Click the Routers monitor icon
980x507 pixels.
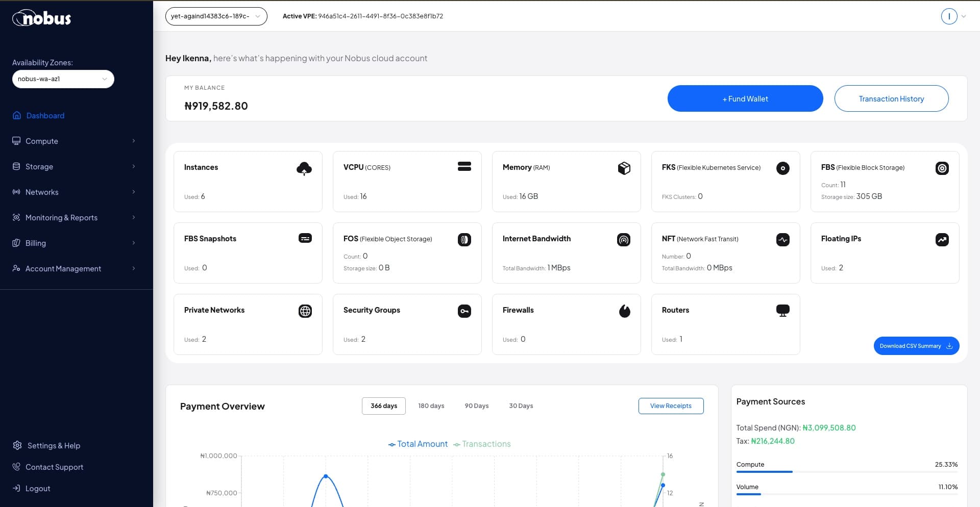[783, 311]
